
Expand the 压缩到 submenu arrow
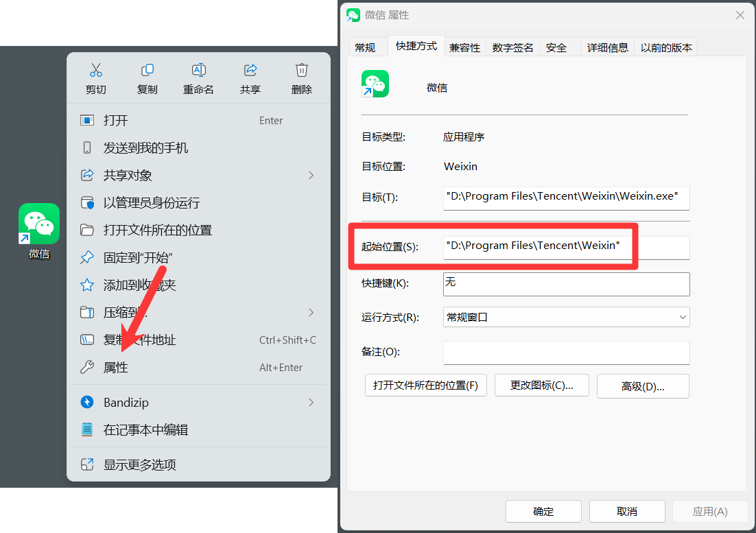click(311, 312)
